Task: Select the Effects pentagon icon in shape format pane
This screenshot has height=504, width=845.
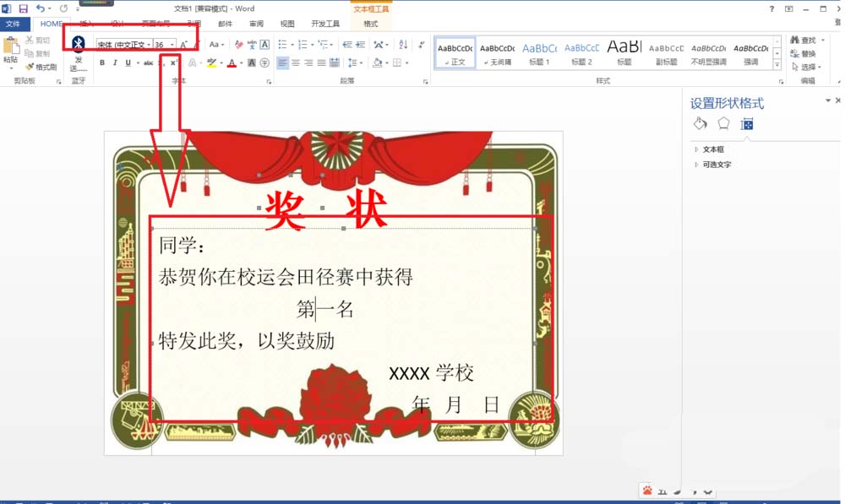Action: [724, 124]
